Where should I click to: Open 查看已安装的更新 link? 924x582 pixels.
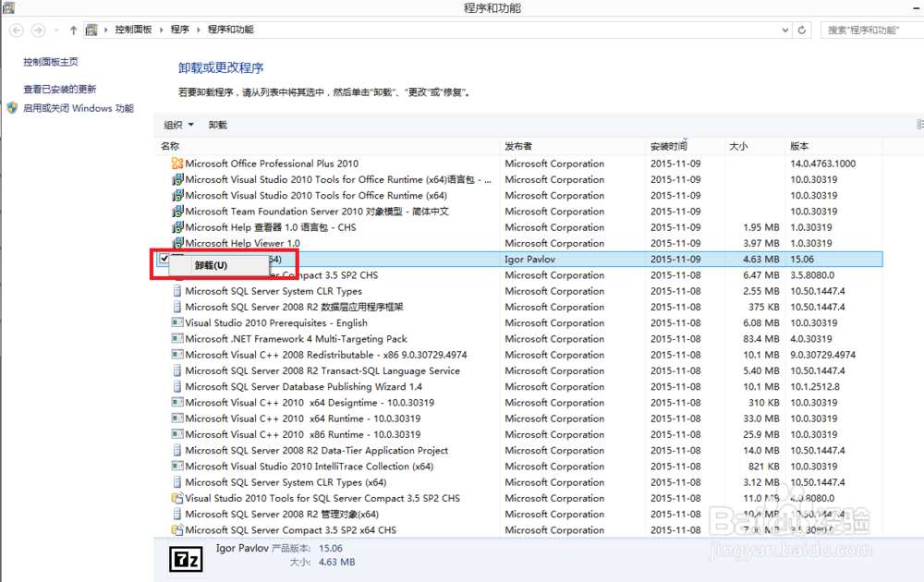[59, 89]
